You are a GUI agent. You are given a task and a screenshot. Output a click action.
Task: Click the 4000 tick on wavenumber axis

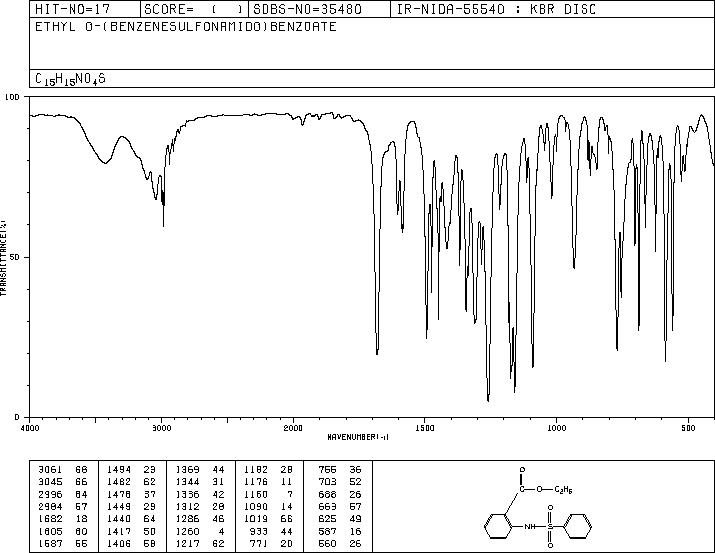tap(30, 427)
